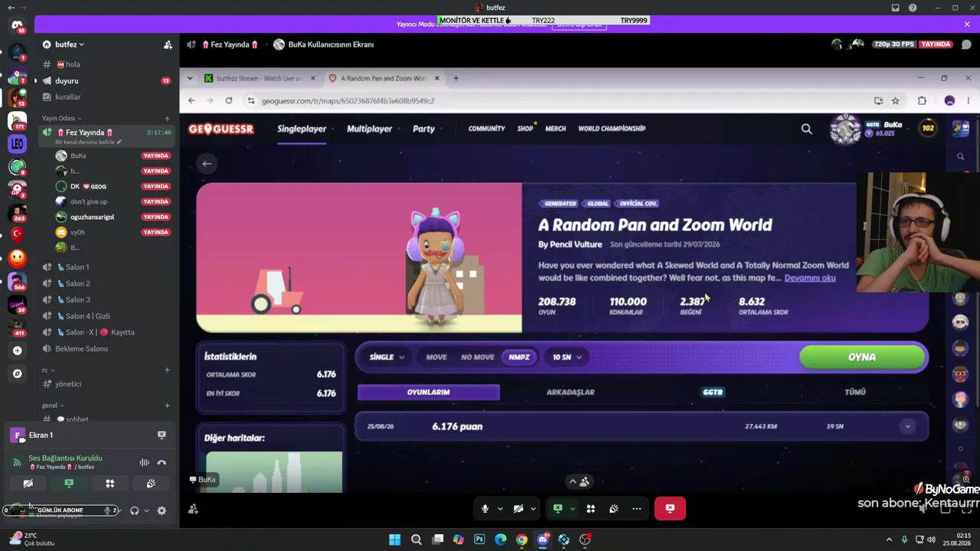Bookmark the page with the star icon
The width and height of the screenshot is (980, 551).
(x=895, y=100)
